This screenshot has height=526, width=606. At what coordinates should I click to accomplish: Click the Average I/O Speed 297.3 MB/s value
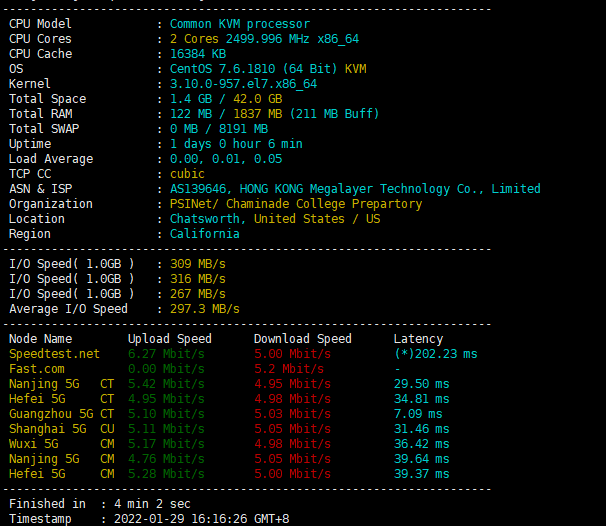coord(205,308)
